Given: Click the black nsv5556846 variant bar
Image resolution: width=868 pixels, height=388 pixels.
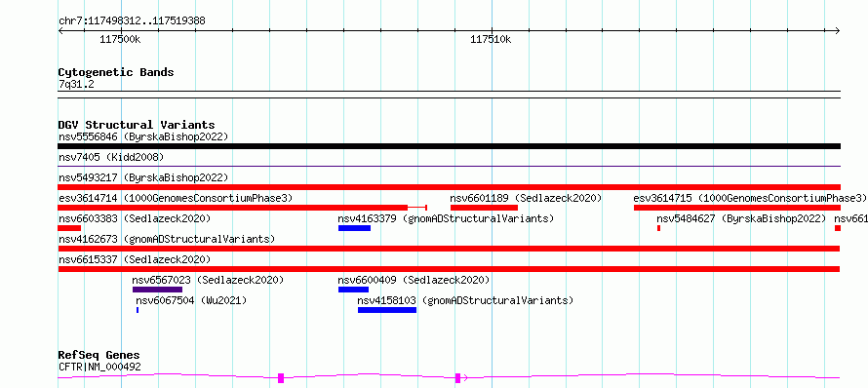Looking at the screenshot, I should (449, 146).
